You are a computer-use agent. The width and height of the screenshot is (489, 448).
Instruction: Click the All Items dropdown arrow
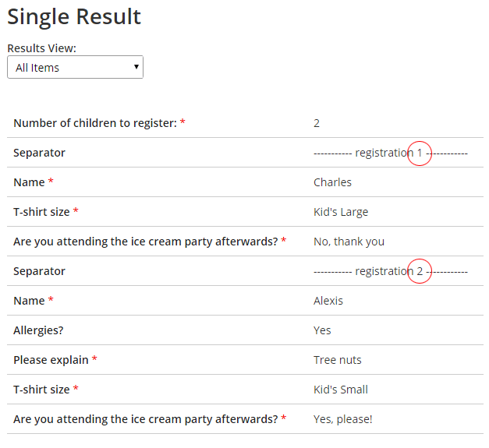pyautogui.click(x=137, y=68)
